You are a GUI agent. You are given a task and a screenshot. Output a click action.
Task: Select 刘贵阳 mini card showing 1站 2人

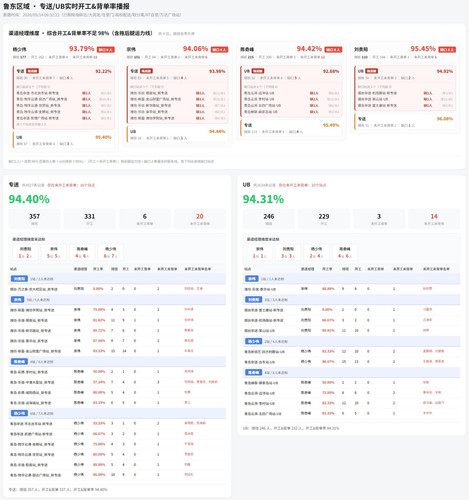tap(25, 252)
